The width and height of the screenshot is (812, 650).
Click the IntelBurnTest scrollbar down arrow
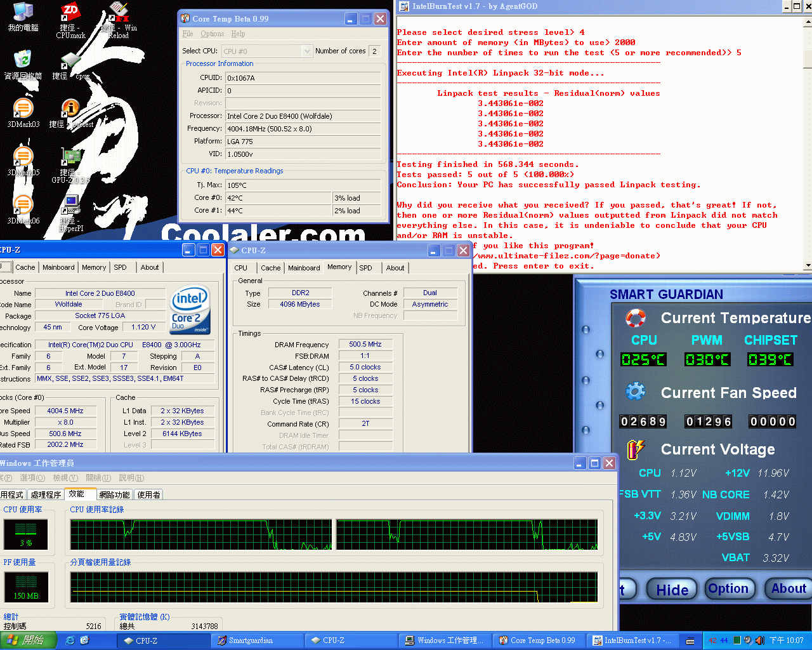pyautogui.click(x=808, y=265)
